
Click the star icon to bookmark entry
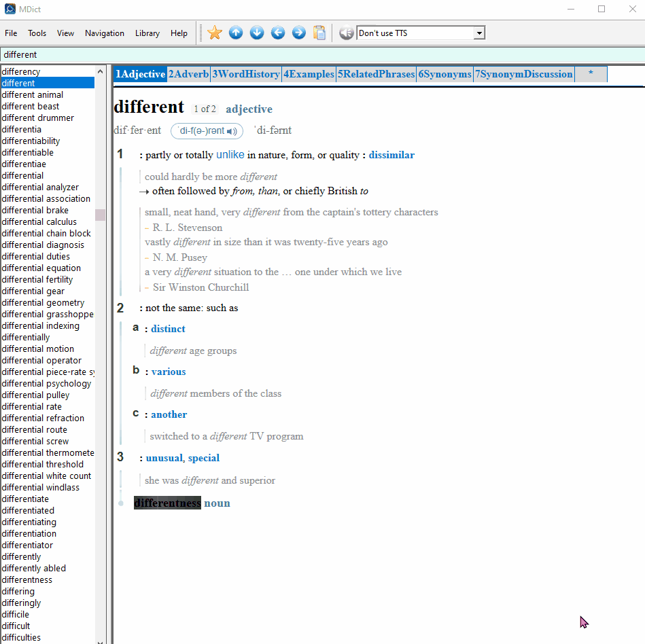click(x=215, y=32)
